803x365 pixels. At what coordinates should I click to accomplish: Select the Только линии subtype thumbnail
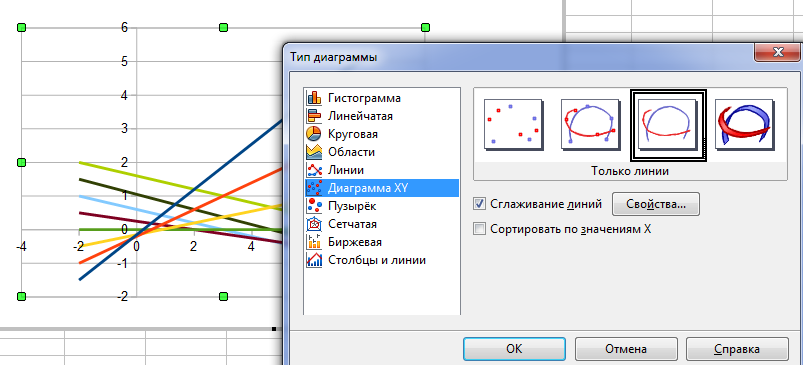[x=668, y=125]
